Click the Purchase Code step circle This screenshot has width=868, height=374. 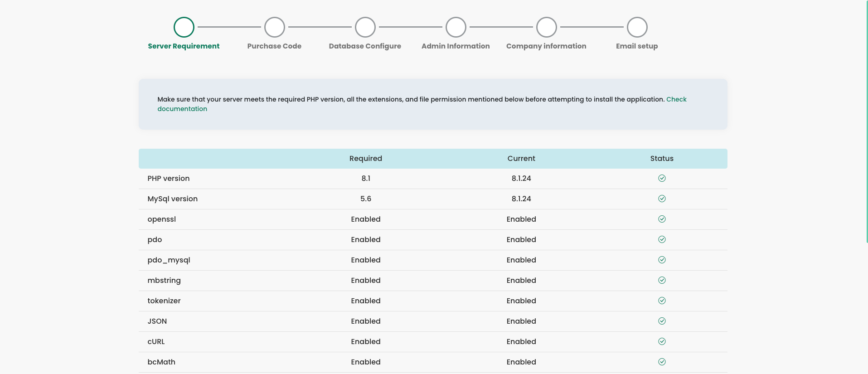click(275, 27)
